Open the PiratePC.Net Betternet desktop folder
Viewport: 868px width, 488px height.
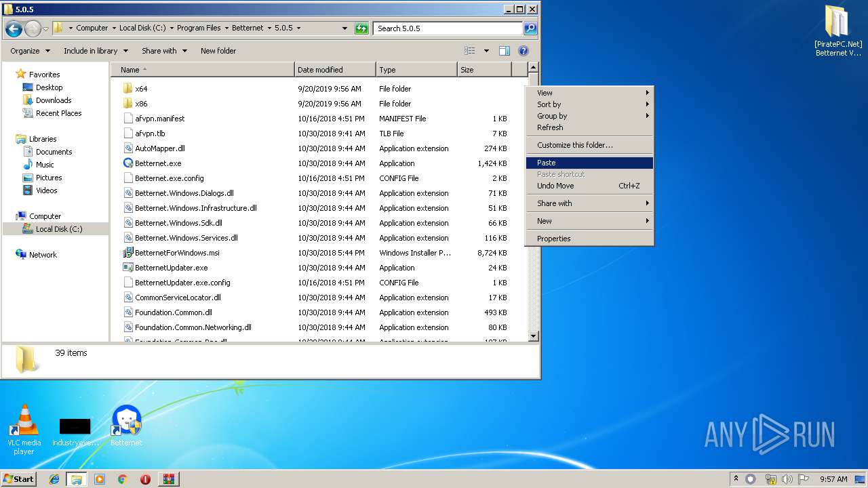tap(837, 30)
